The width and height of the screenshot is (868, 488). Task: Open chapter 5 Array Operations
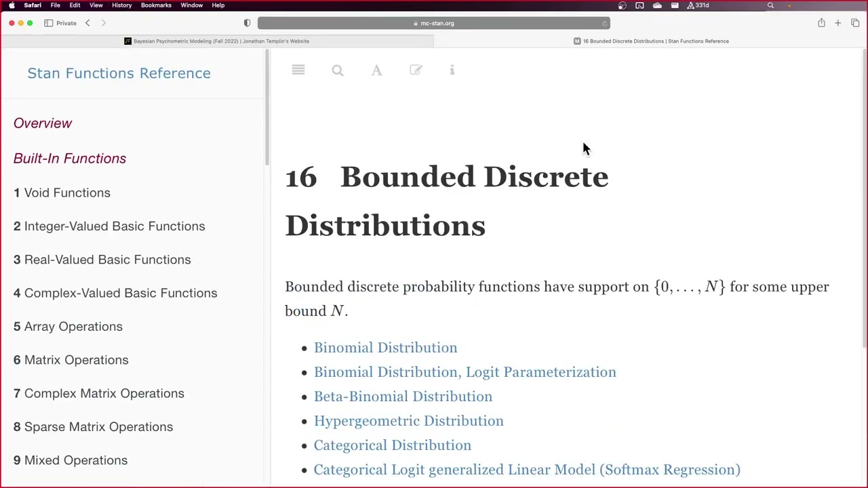pyautogui.click(x=68, y=327)
